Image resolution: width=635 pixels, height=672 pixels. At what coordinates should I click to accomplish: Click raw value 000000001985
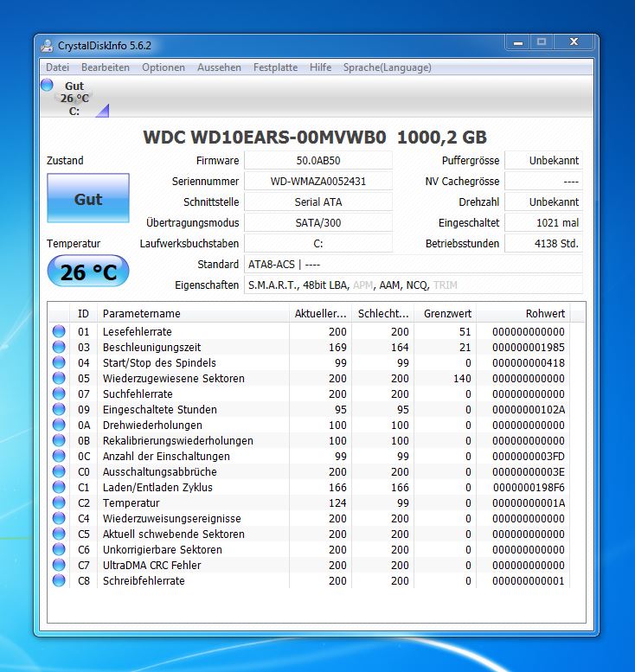point(529,347)
